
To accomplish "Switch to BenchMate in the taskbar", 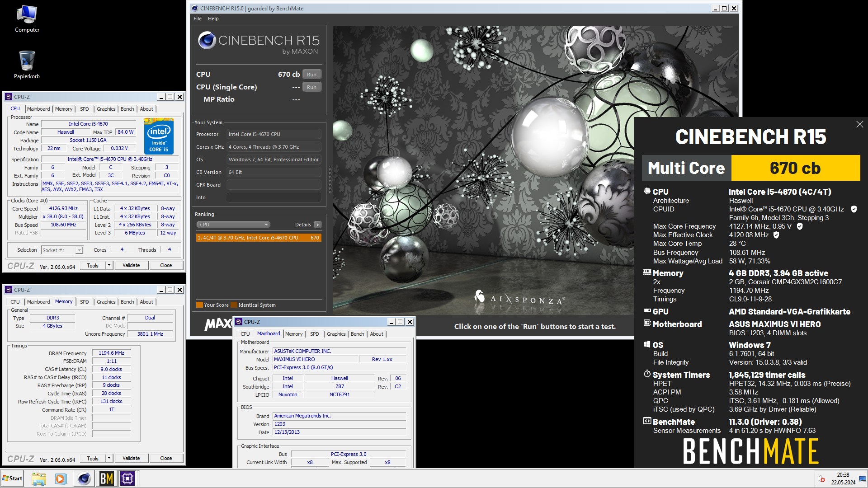I will pyautogui.click(x=106, y=479).
